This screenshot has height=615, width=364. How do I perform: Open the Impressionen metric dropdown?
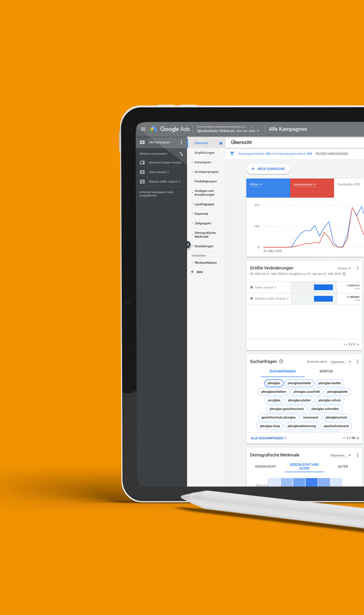coord(305,184)
